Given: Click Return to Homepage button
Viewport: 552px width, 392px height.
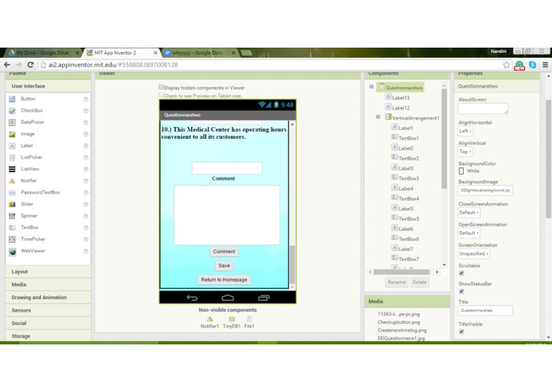Looking at the screenshot, I should tap(224, 280).
